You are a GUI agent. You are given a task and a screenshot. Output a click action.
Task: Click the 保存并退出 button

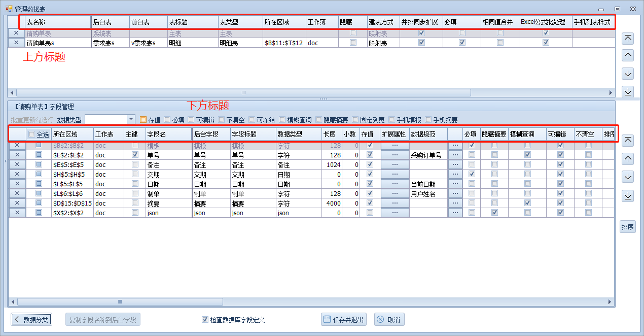coord(343,320)
